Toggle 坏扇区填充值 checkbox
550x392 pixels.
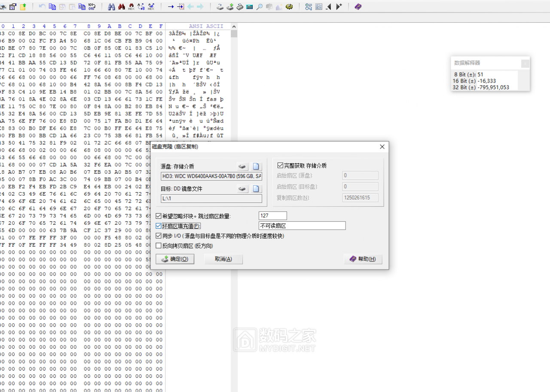(x=159, y=226)
